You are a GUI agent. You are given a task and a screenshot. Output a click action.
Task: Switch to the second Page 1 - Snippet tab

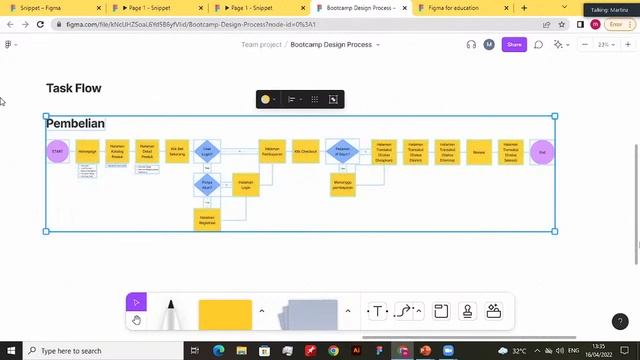260,8
